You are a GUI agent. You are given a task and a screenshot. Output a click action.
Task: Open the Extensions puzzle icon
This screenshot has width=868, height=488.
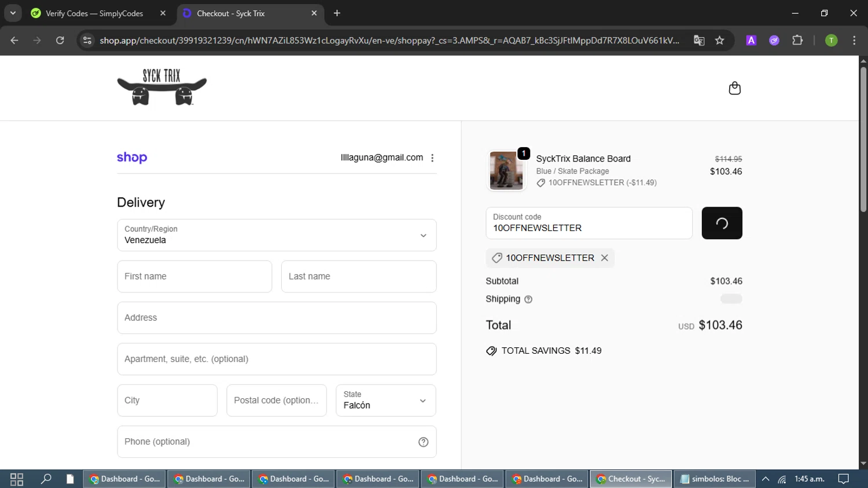click(x=797, y=40)
